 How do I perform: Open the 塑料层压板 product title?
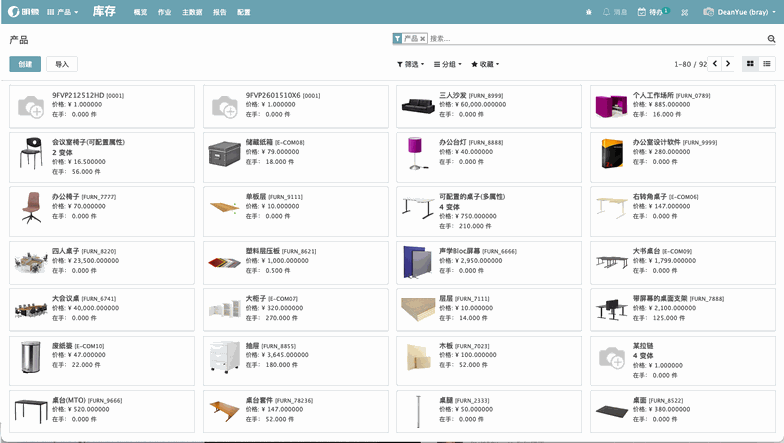pos(262,251)
